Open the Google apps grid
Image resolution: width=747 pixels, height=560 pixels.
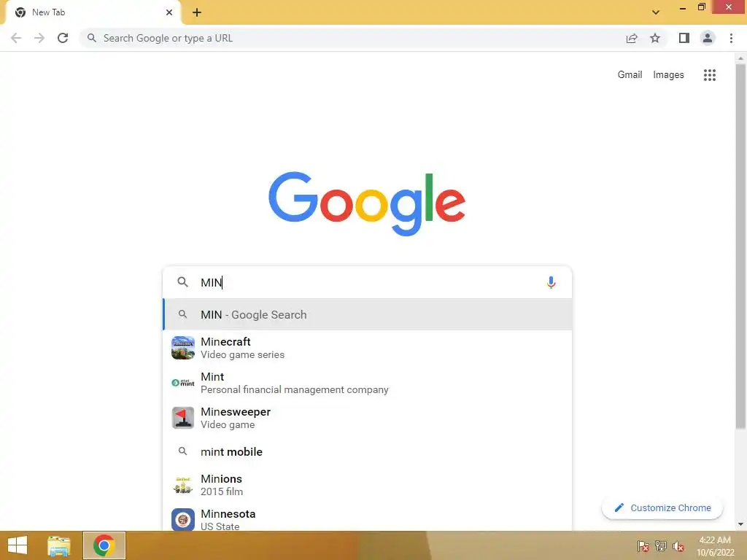[709, 75]
